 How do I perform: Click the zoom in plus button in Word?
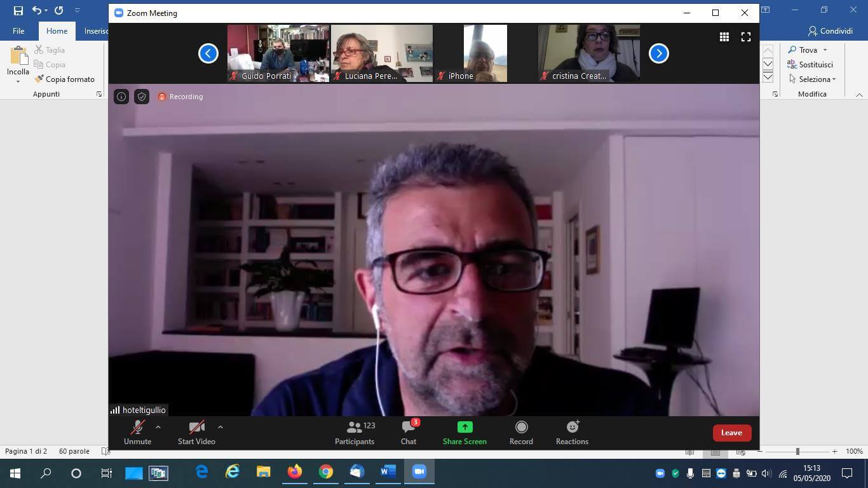tap(834, 452)
